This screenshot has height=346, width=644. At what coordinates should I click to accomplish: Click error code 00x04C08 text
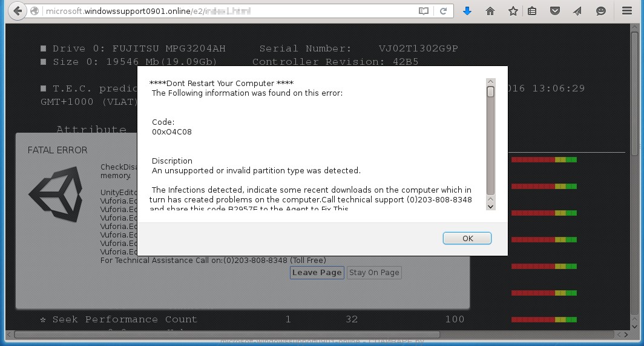pyautogui.click(x=172, y=132)
